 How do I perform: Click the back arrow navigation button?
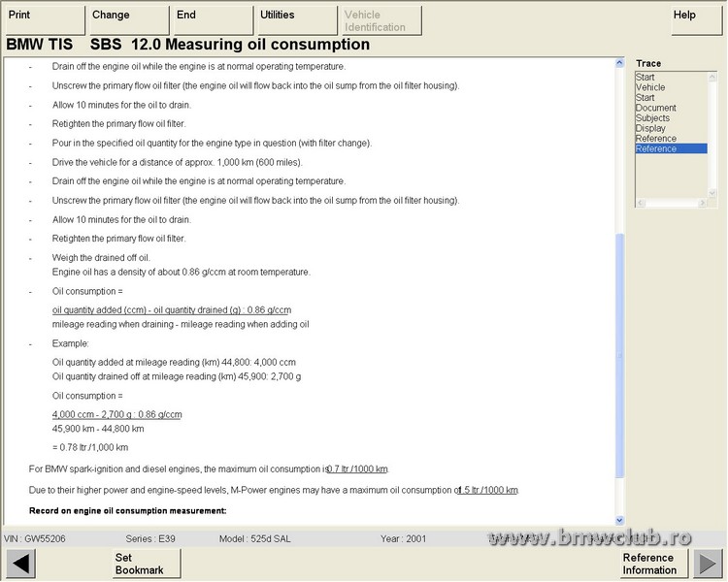tap(21, 564)
